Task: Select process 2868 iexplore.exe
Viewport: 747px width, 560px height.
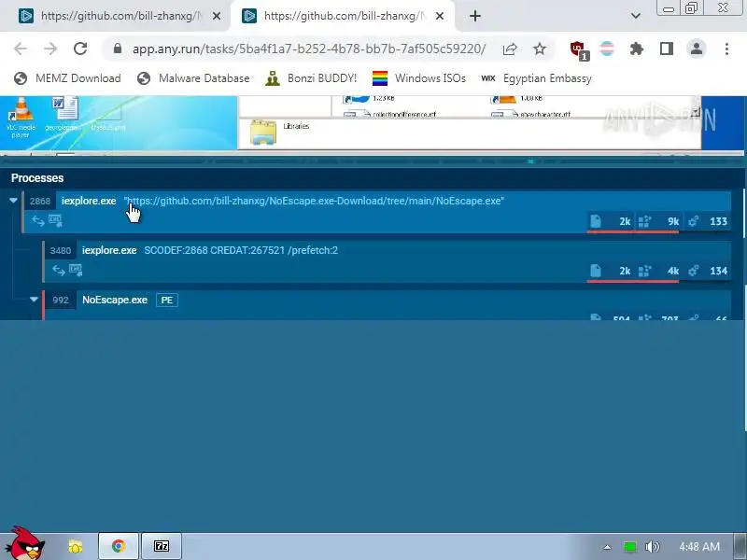Action: (376, 212)
